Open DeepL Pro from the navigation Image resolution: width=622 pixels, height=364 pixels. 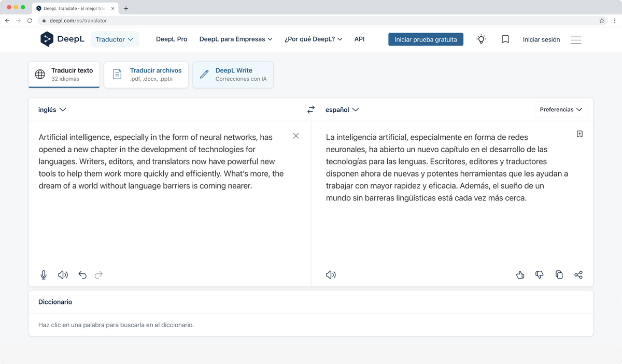point(171,39)
